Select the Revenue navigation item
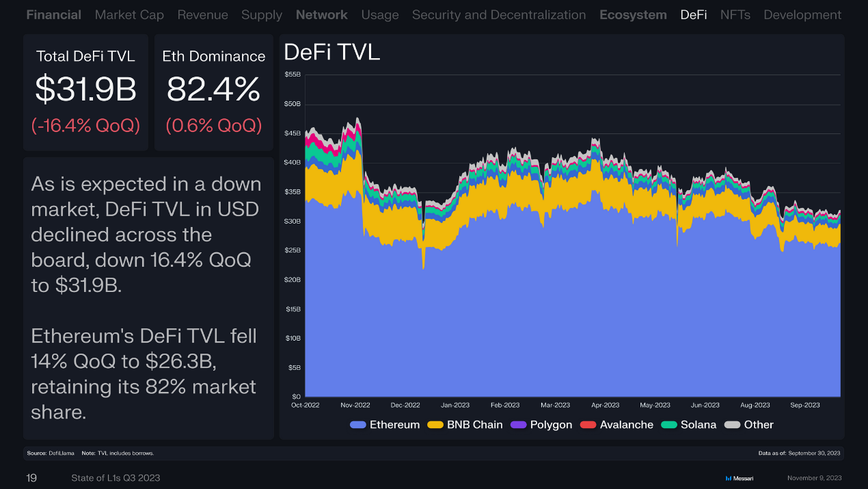The width and height of the screenshot is (868, 489). [202, 14]
